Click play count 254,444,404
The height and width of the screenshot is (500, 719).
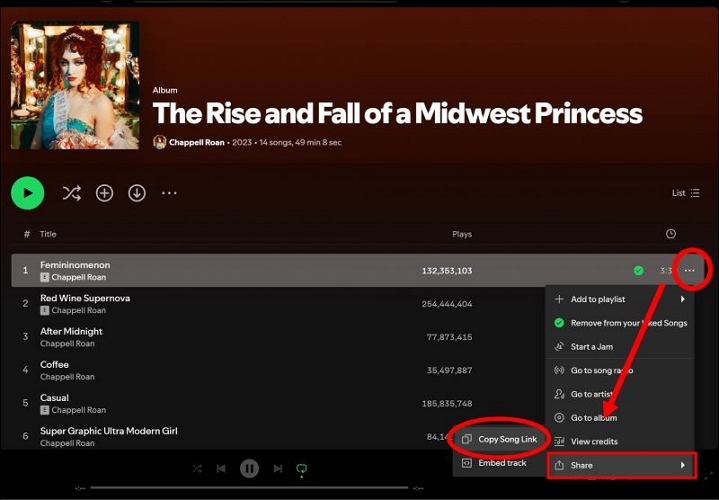[x=447, y=304]
